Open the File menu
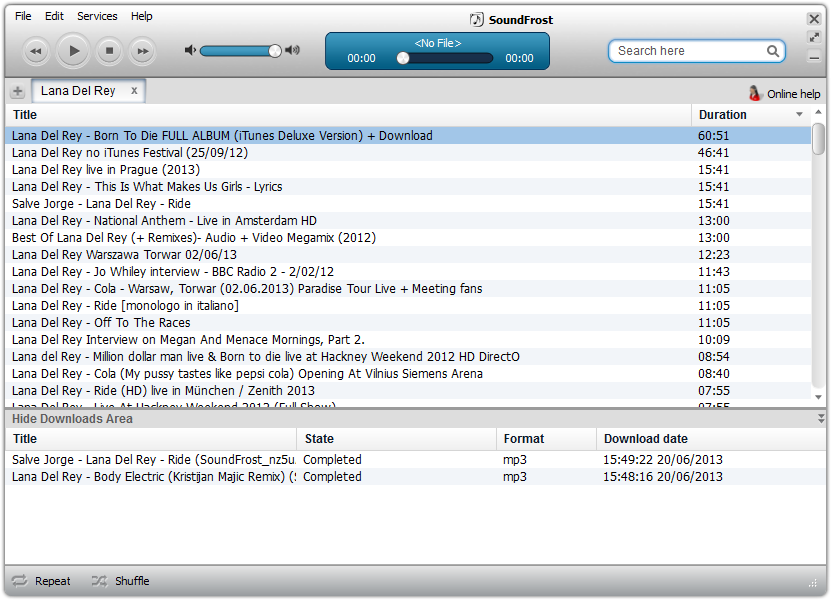This screenshot has height=600, width=831. point(23,16)
